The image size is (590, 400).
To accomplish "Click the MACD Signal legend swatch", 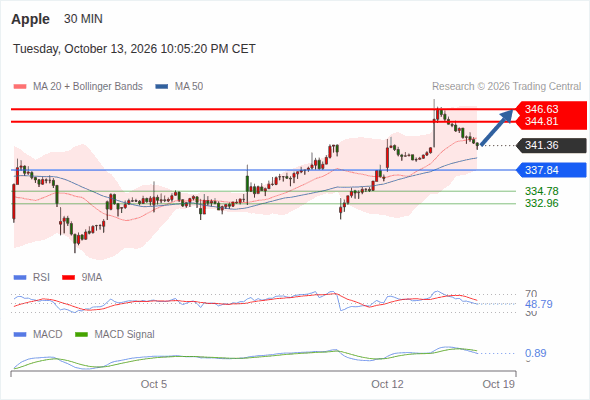I will point(82,335).
